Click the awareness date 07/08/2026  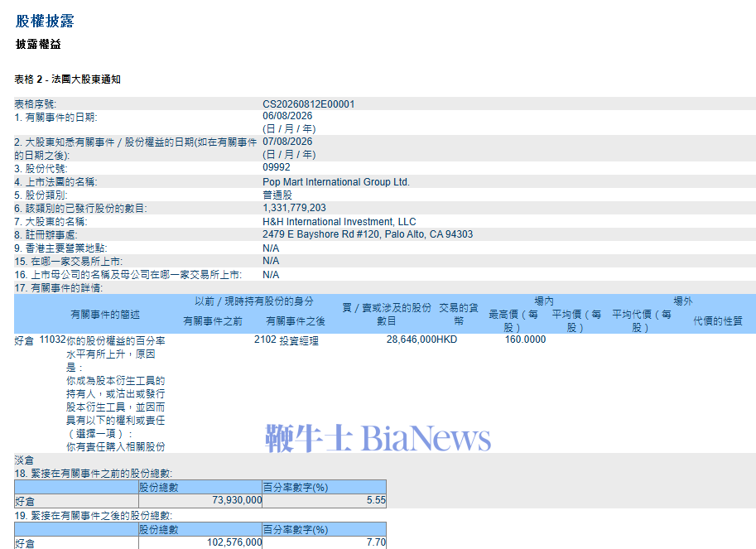(x=287, y=142)
